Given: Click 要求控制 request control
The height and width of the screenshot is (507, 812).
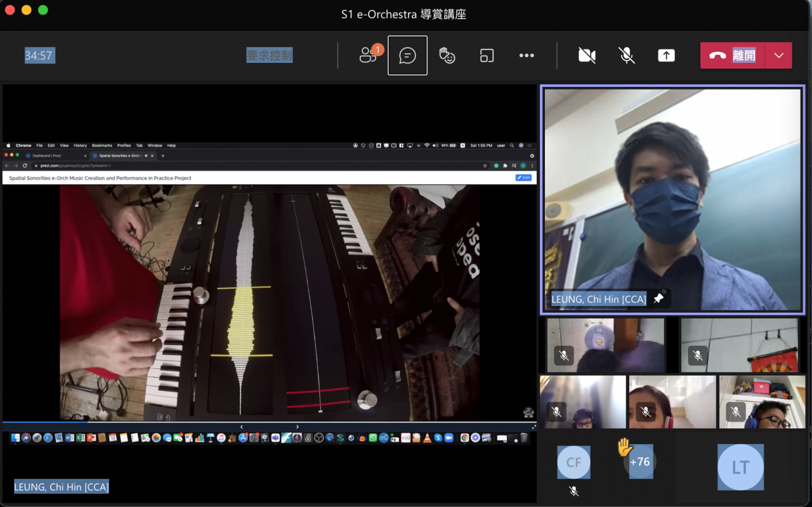Looking at the screenshot, I should (270, 56).
